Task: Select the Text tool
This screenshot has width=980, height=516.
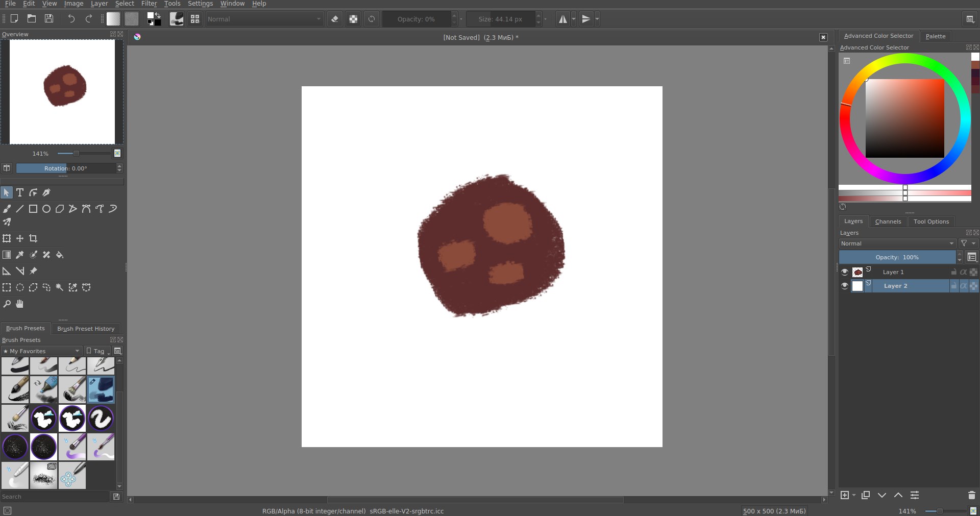Action: click(20, 192)
